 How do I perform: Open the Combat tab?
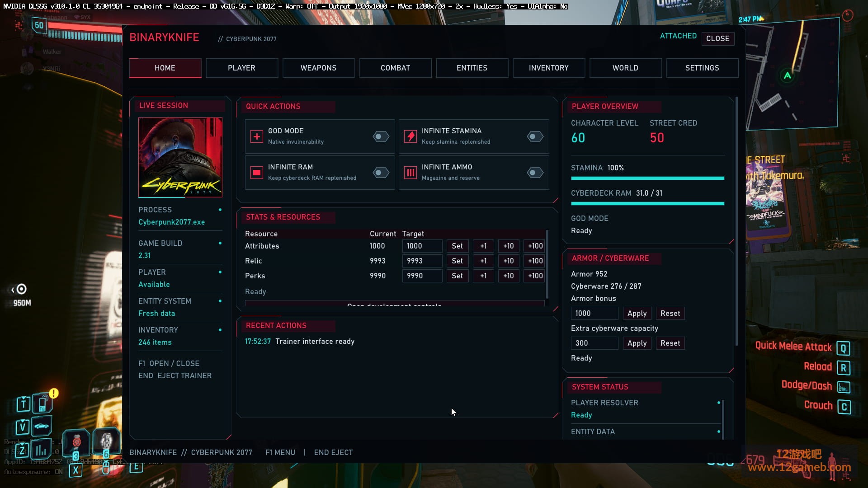396,68
